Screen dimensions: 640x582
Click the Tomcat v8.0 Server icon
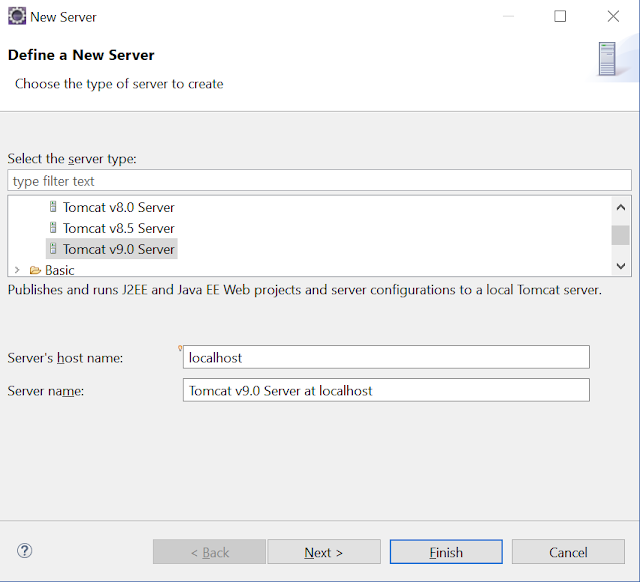coord(53,207)
